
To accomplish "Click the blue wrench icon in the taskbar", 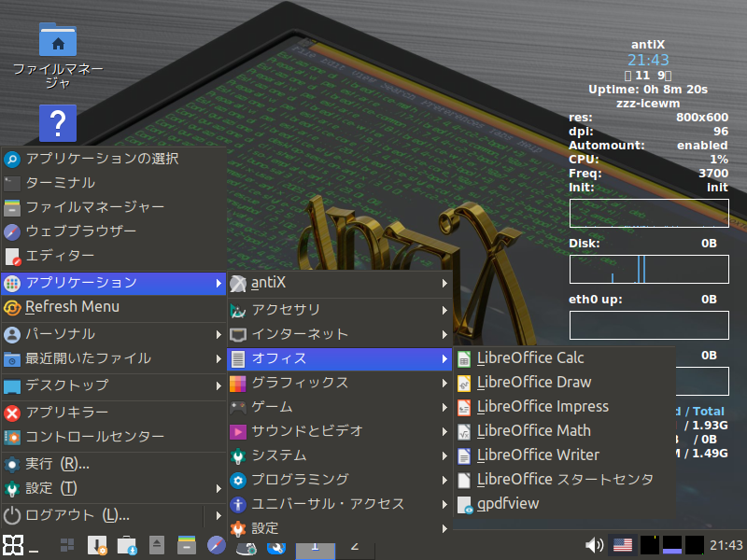I will point(276,548).
